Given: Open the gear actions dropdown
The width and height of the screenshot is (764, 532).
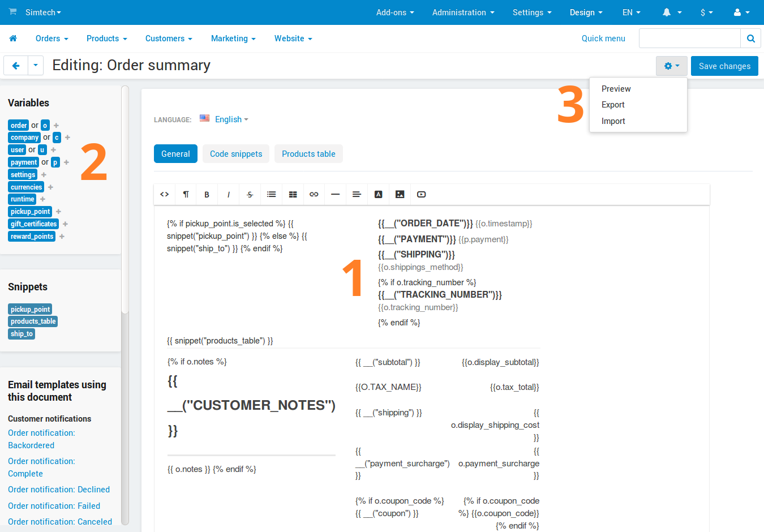Looking at the screenshot, I should click(x=672, y=66).
